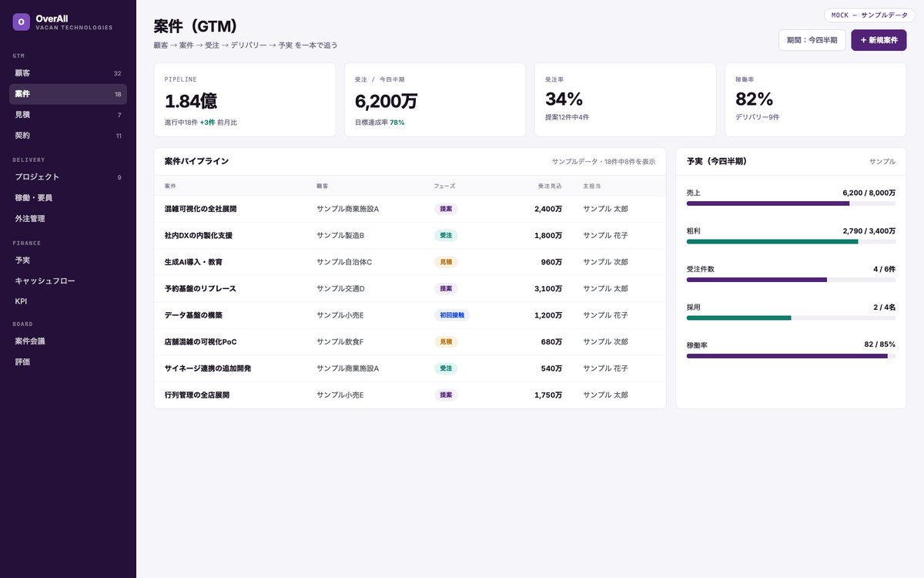Click the 採用 progress bar
This screenshot has height=578, width=924.
[791, 318]
